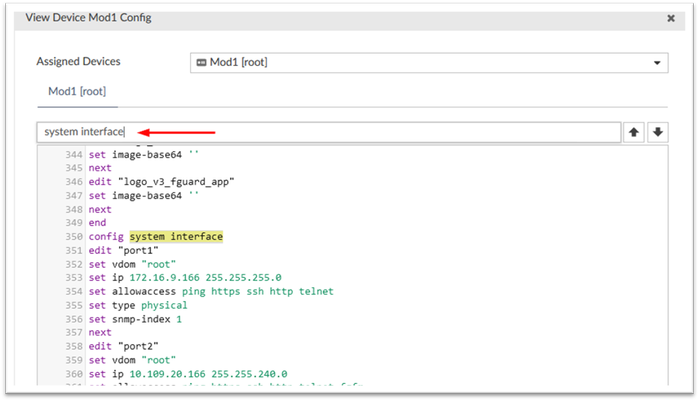
Task: Click the highlighted "system interface" match
Action: [x=176, y=236]
